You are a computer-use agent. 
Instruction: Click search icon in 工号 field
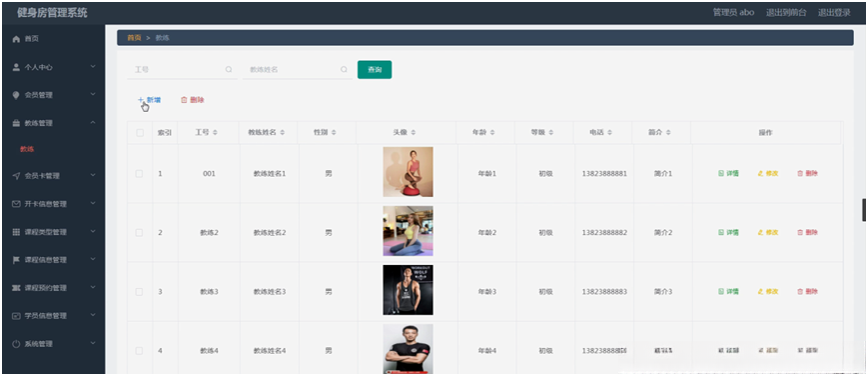[229, 70]
